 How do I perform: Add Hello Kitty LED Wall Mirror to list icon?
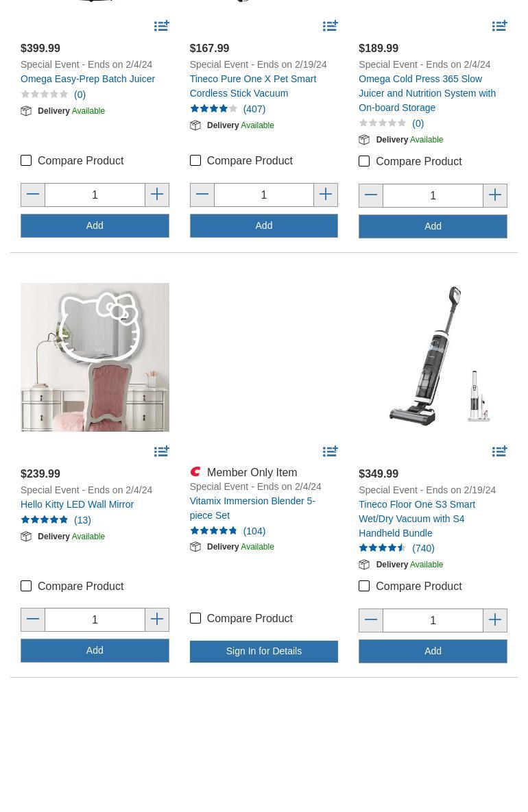pyautogui.click(x=162, y=452)
